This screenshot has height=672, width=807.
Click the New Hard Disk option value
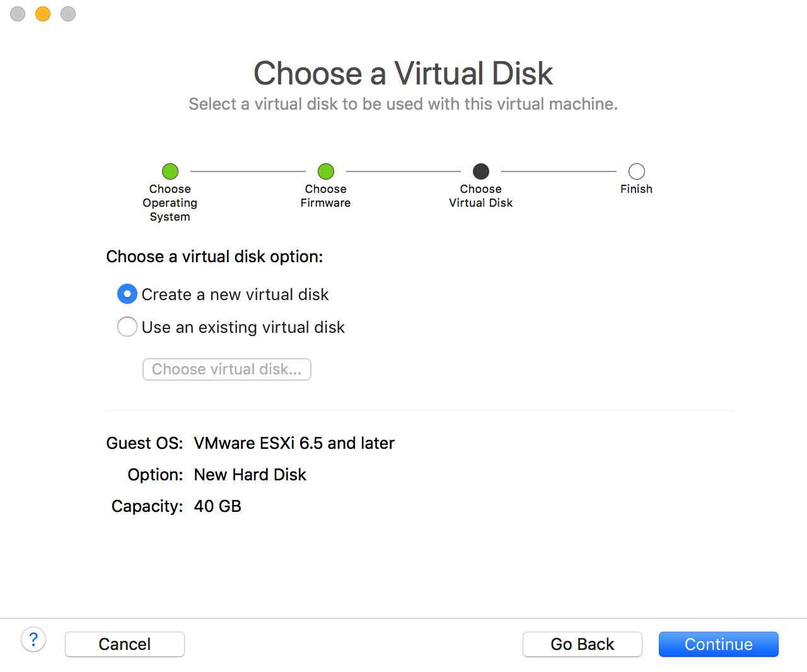250,475
